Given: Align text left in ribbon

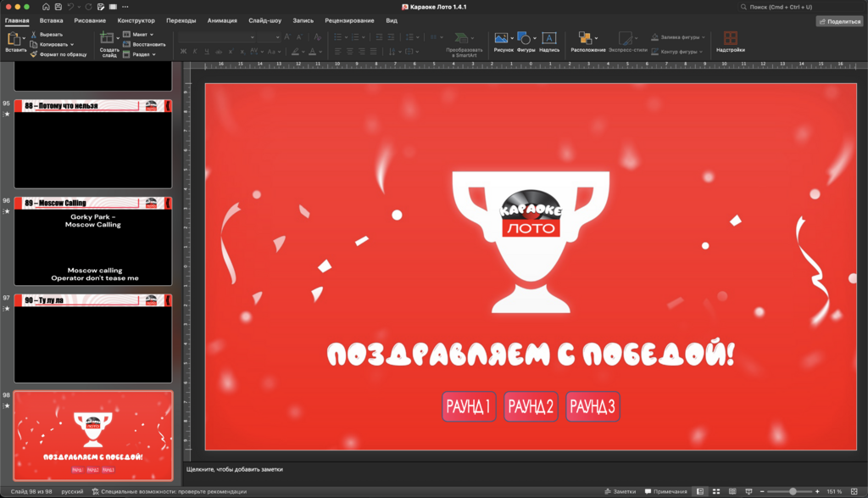Looking at the screenshot, I should pyautogui.click(x=337, y=52).
